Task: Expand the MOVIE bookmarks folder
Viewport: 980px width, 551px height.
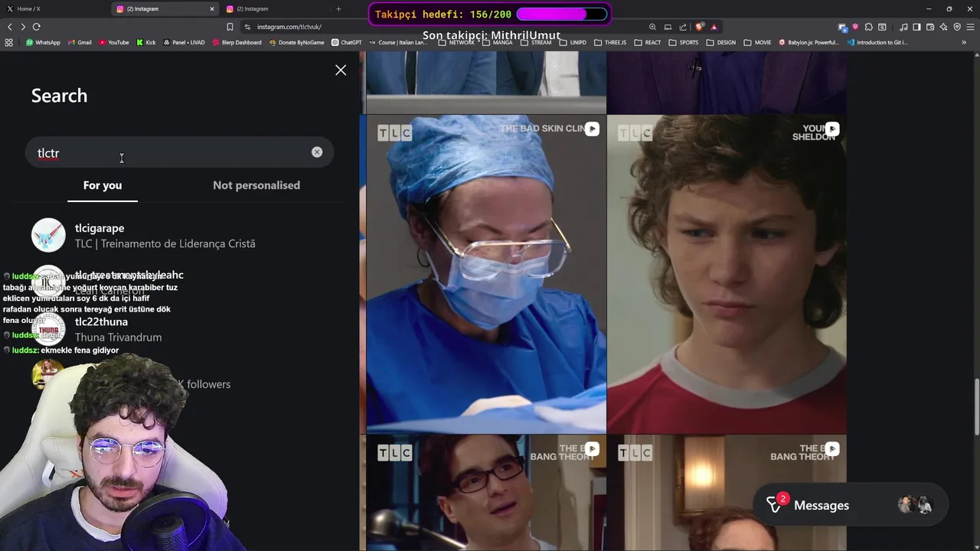Action: pos(757,42)
